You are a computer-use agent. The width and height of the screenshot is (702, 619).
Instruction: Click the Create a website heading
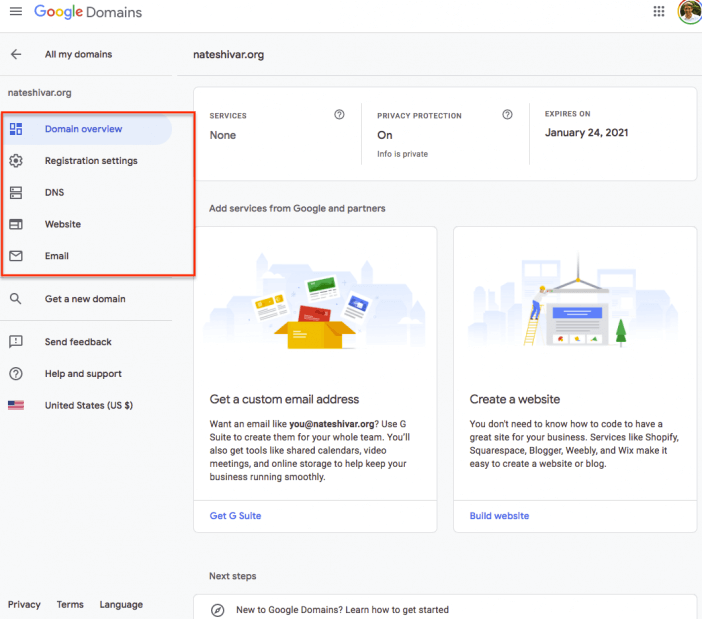tap(515, 399)
